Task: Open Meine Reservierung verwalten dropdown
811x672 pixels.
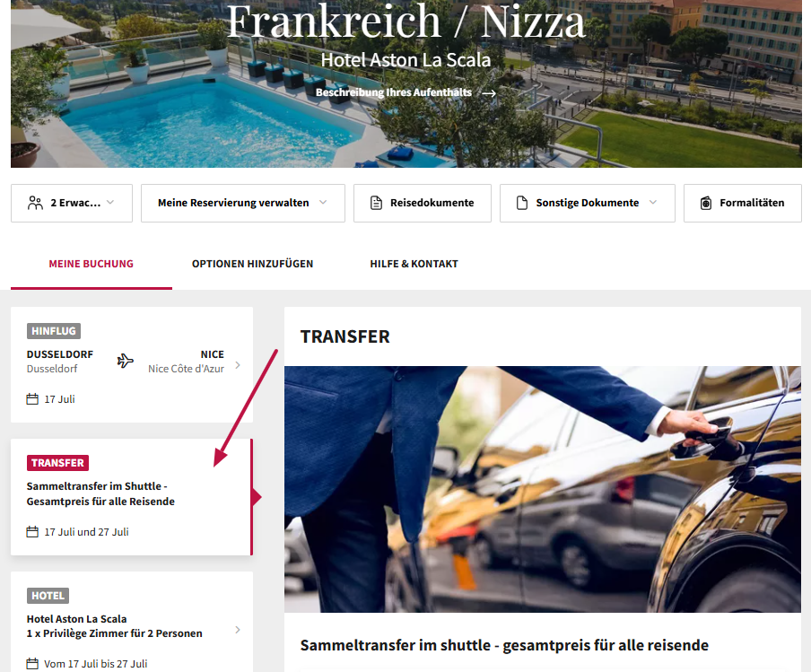Action: tap(243, 203)
